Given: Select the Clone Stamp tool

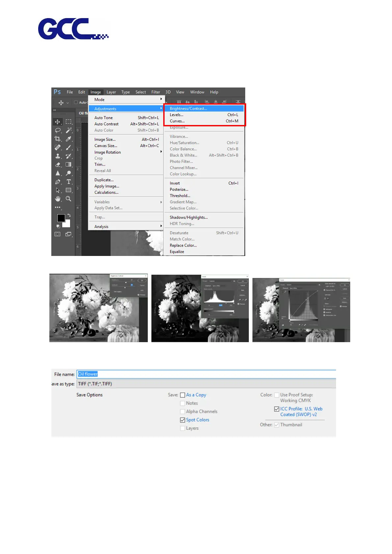Looking at the screenshot, I should click(x=58, y=156).
